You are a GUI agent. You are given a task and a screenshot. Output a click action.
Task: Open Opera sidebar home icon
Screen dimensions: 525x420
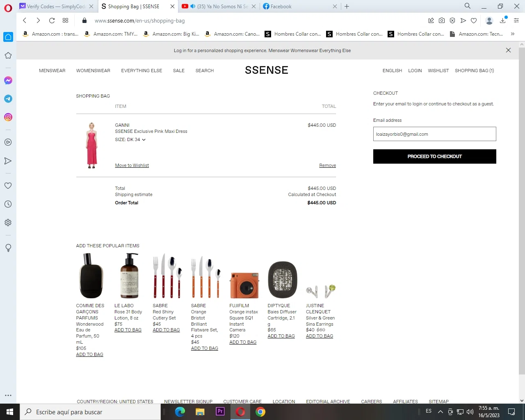8,37
